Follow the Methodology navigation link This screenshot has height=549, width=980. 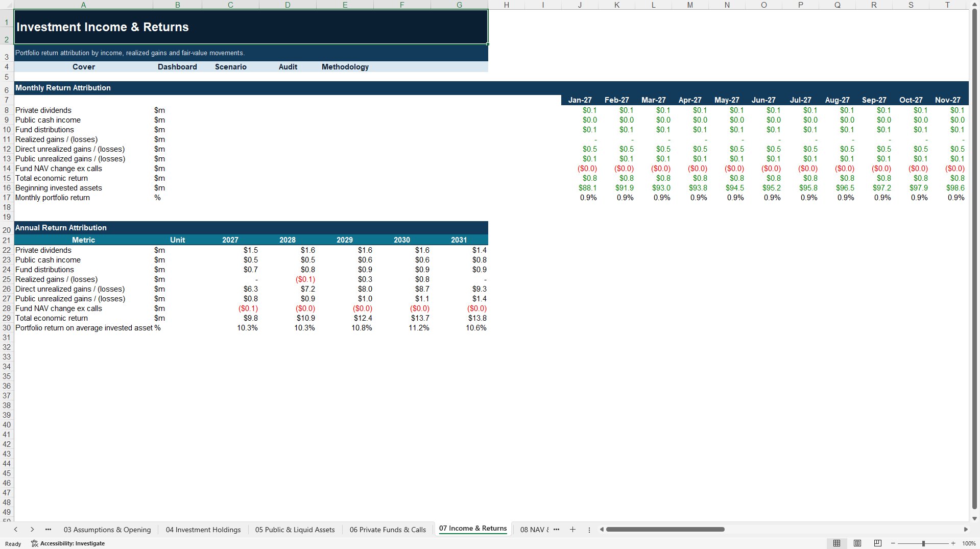(x=345, y=67)
